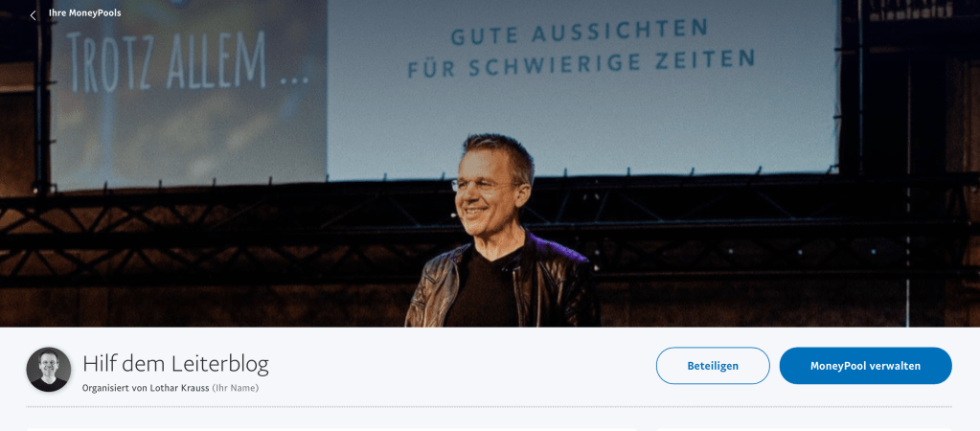Click the (Ihr Name) label
Viewport: 980px width, 431px height.
click(x=235, y=388)
